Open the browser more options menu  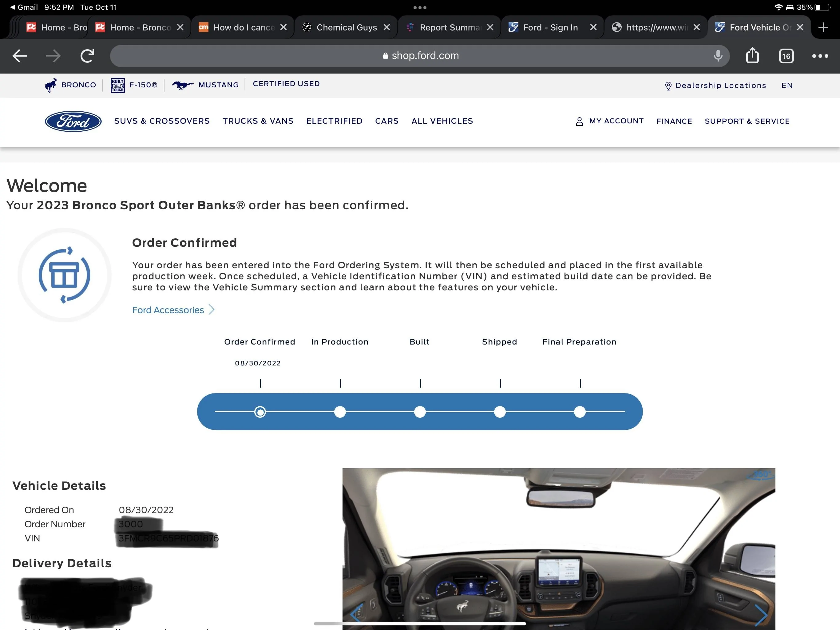pos(820,55)
